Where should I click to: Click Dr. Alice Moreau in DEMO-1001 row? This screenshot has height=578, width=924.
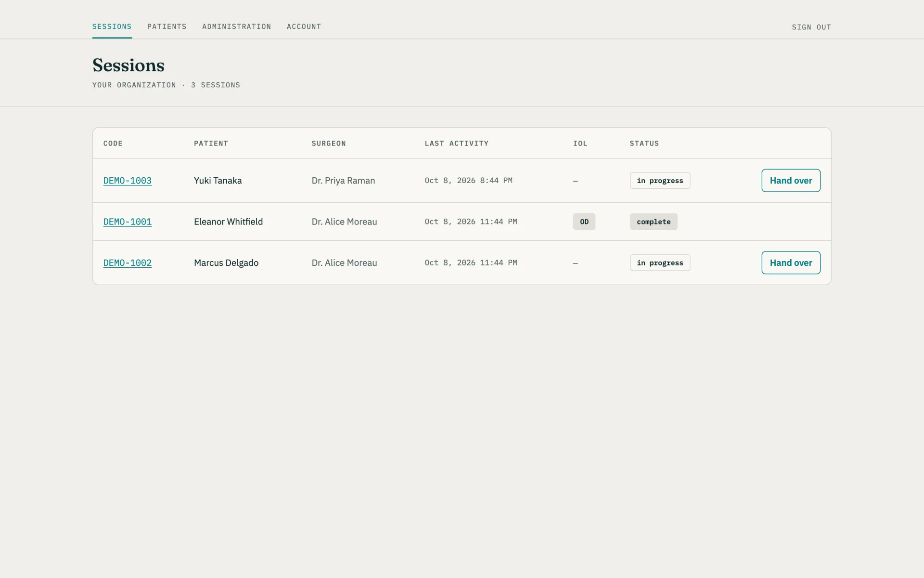point(344,222)
